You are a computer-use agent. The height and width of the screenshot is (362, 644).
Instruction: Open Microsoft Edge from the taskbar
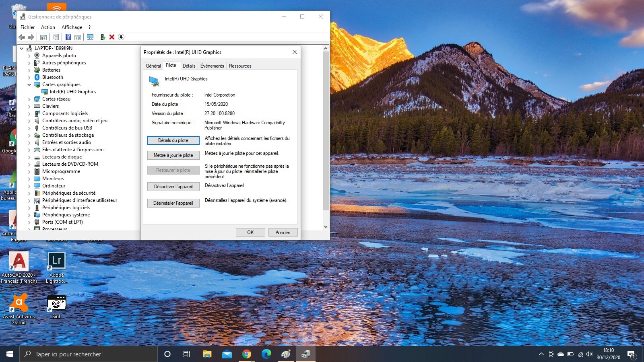point(266,354)
